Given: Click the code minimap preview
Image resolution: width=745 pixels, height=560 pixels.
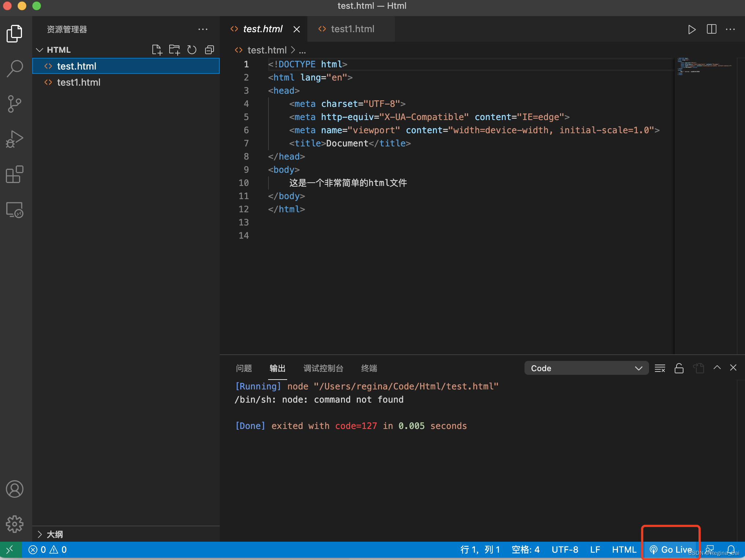Looking at the screenshot, I should point(704,66).
